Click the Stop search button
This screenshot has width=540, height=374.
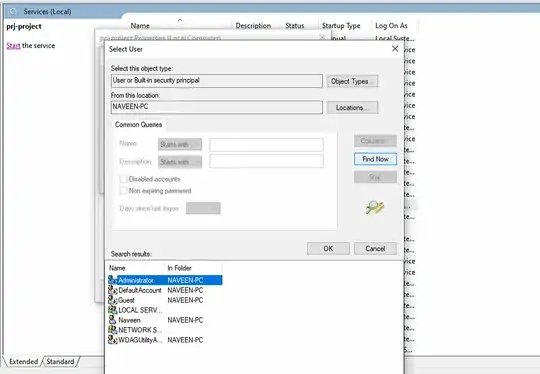(375, 177)
